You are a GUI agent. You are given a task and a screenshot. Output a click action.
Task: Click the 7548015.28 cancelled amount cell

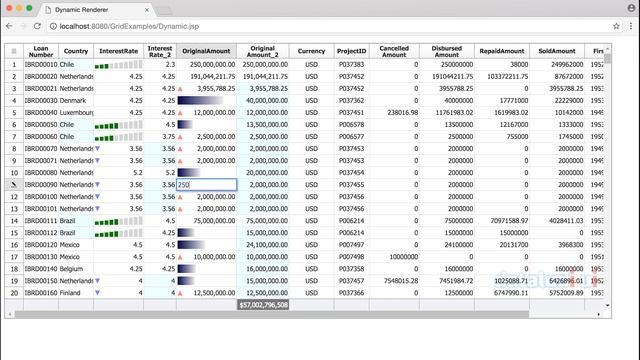(394, 281)
